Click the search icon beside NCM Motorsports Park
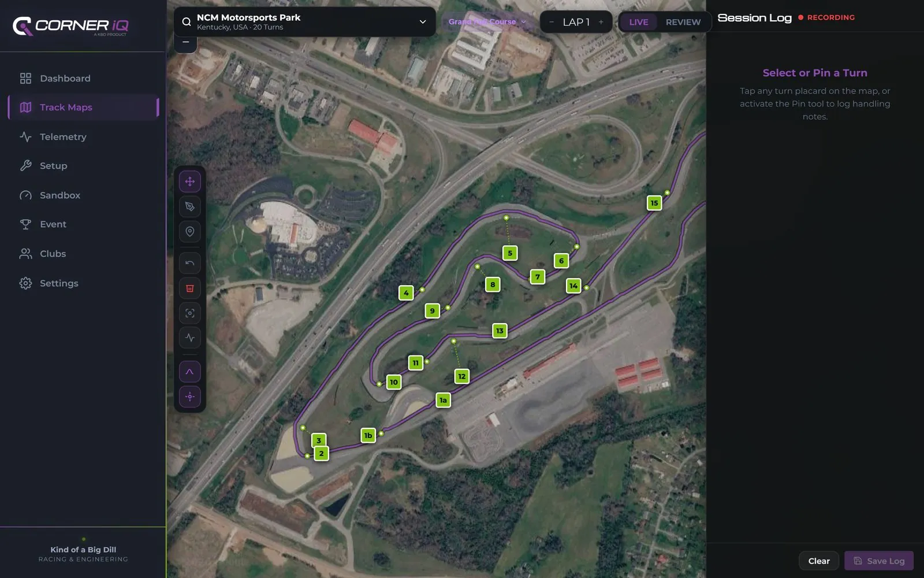 [x=187, y=22]
